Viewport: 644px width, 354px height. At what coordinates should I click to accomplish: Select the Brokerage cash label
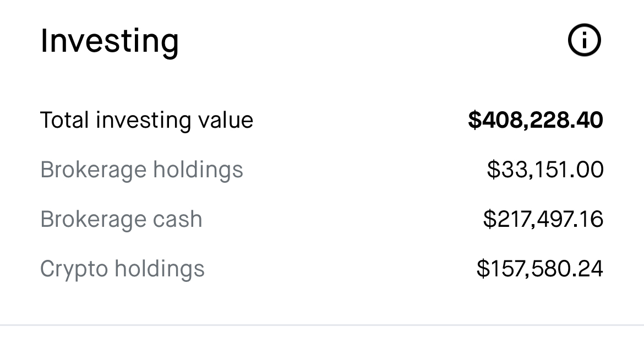(121, 219)
